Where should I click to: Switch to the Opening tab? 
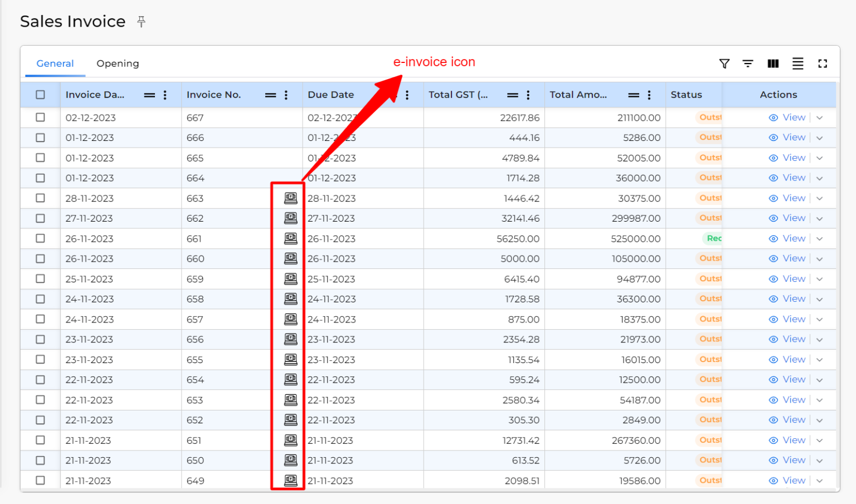tap(118, 63)
